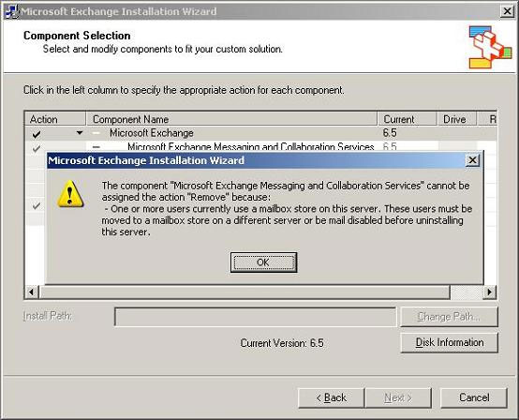Open the action dropdown for the Microsoft Exchange row
The image size is (519, 420).
(x=80, y=133)
